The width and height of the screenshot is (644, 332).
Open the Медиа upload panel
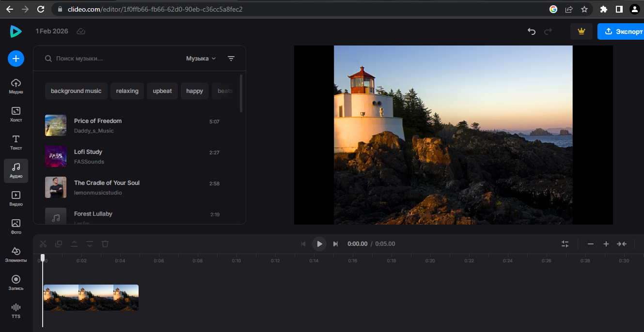[x=16, y=86]
